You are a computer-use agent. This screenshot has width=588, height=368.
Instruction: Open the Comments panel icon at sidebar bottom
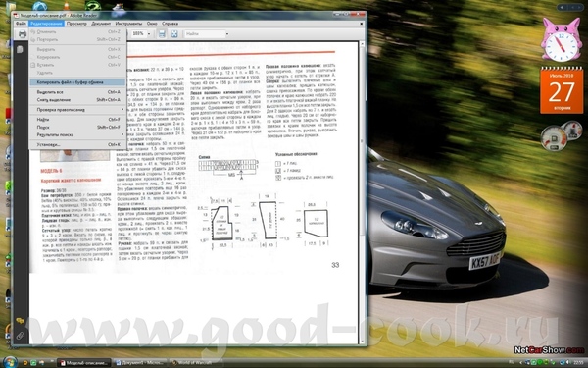click(x=20, y=321)
